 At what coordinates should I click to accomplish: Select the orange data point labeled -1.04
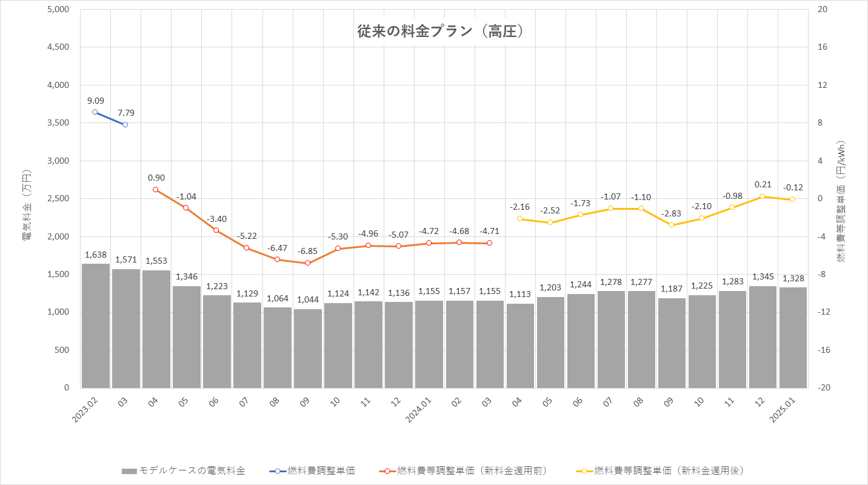pos(186,208)
